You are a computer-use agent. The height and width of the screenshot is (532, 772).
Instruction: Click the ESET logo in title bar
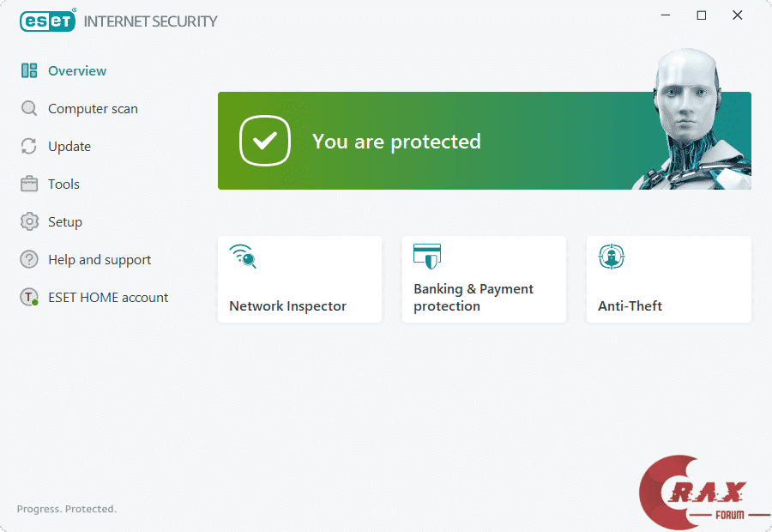click(x=48, y=21)
